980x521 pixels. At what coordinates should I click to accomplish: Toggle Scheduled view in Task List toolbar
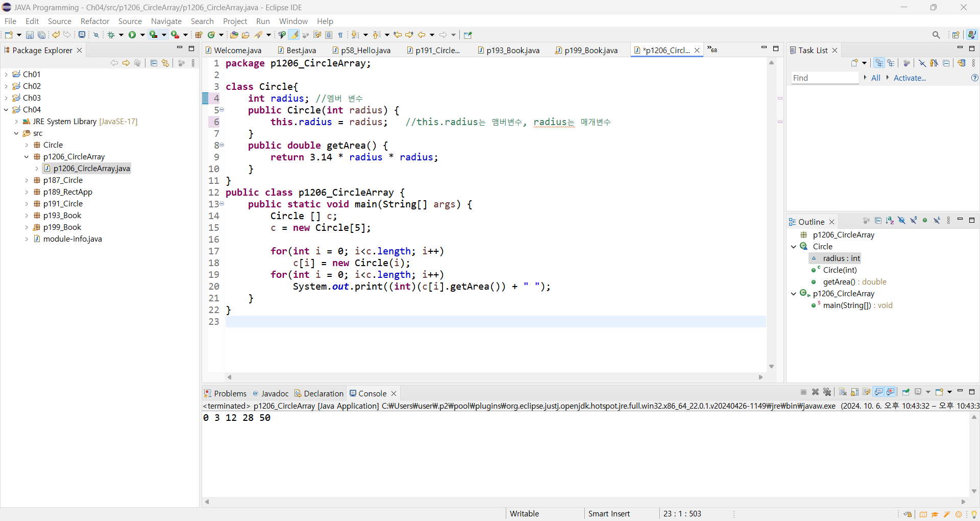(x=891, y=63)
